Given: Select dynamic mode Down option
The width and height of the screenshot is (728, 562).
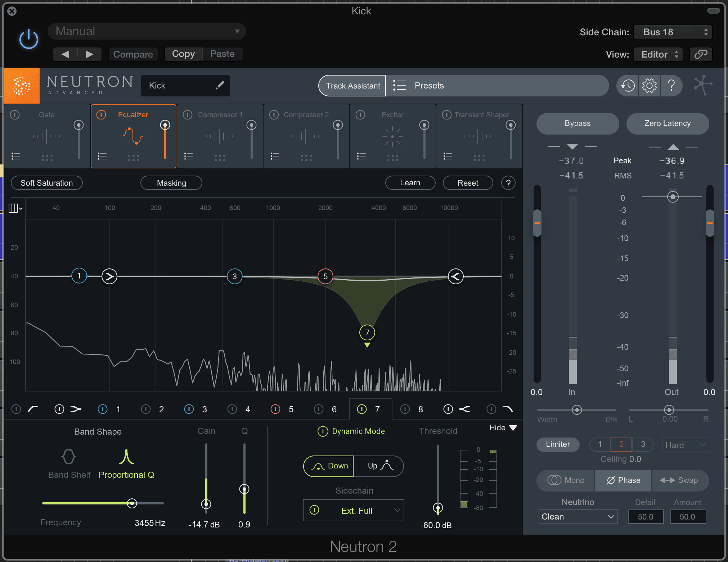Looking at the screenshot, I should (x=329, y=466).
